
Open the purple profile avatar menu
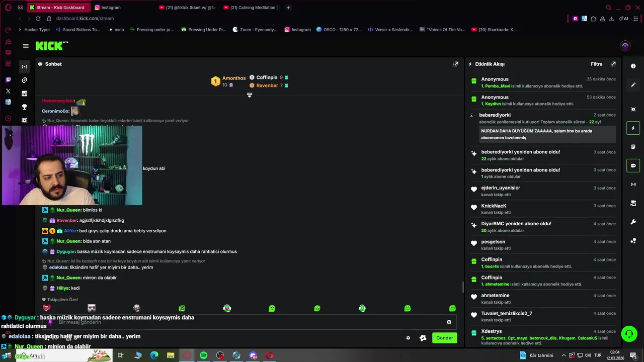(x=625, y=46)
